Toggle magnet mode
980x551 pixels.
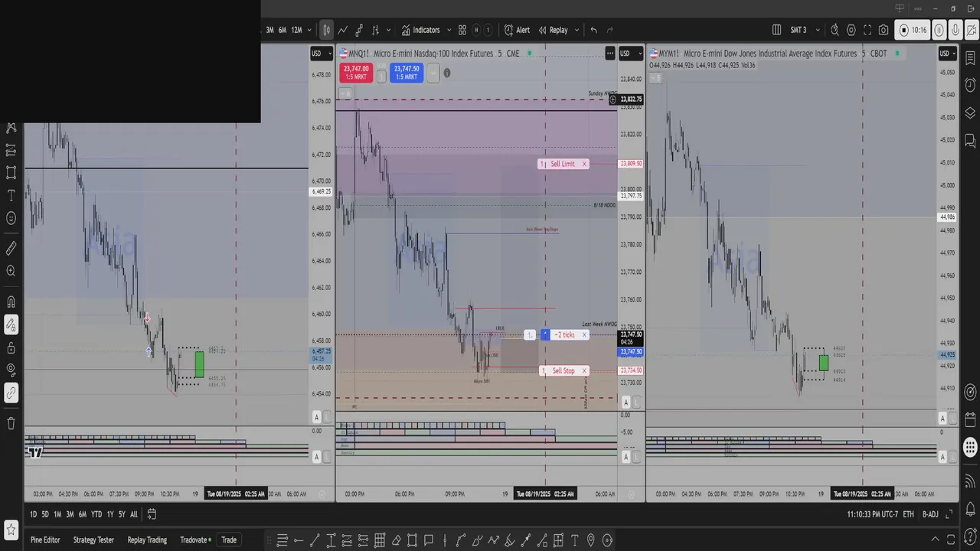pos(11,301)
